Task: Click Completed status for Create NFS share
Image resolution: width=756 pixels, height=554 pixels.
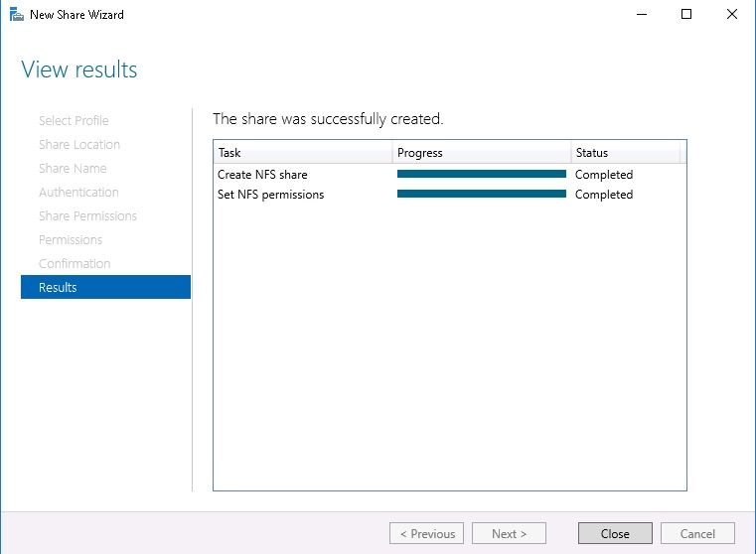Action: click(604, 175)
